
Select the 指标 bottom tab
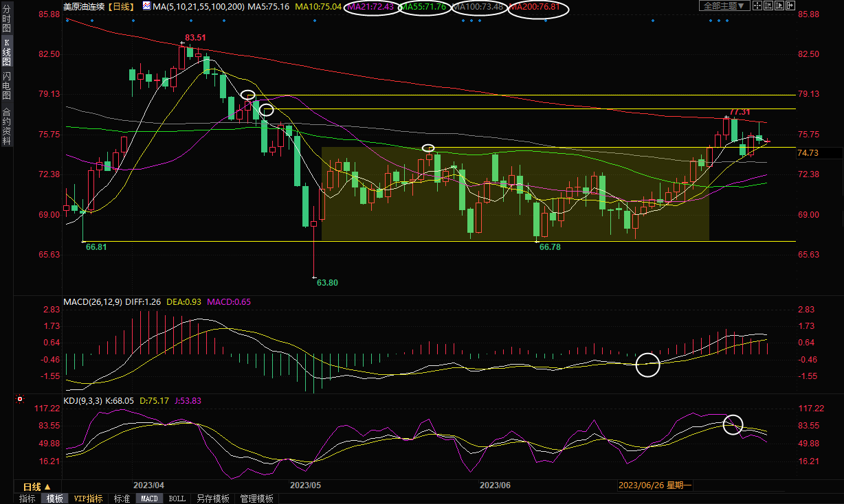[x=27, y=499]
